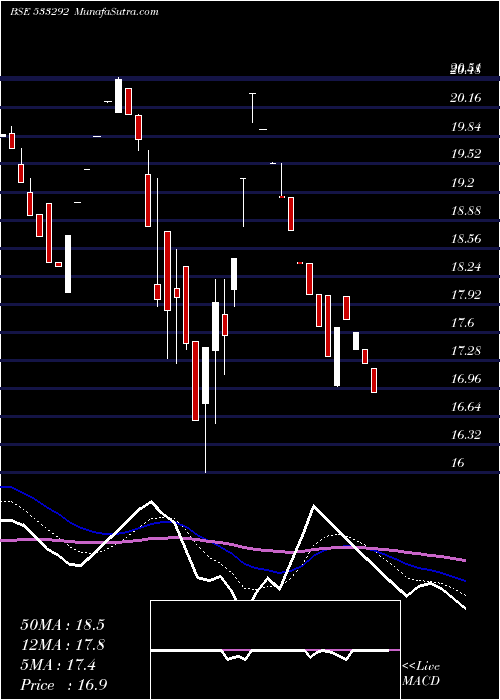Click the Price : 16.9 readout
Screen dimensions: 500x700
(64, 684)
